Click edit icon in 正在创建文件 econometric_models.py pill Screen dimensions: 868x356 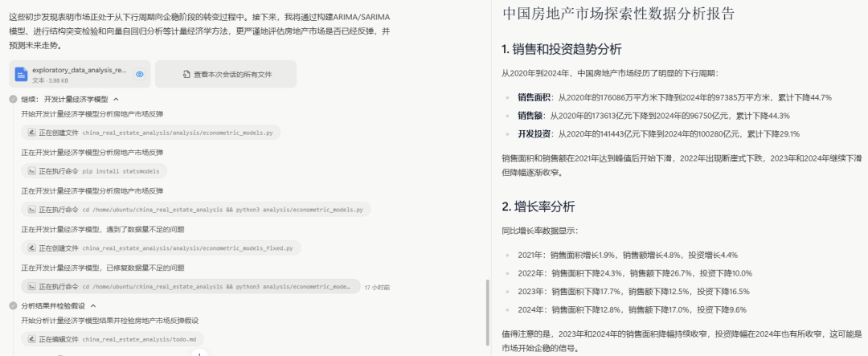pos(31,133)
